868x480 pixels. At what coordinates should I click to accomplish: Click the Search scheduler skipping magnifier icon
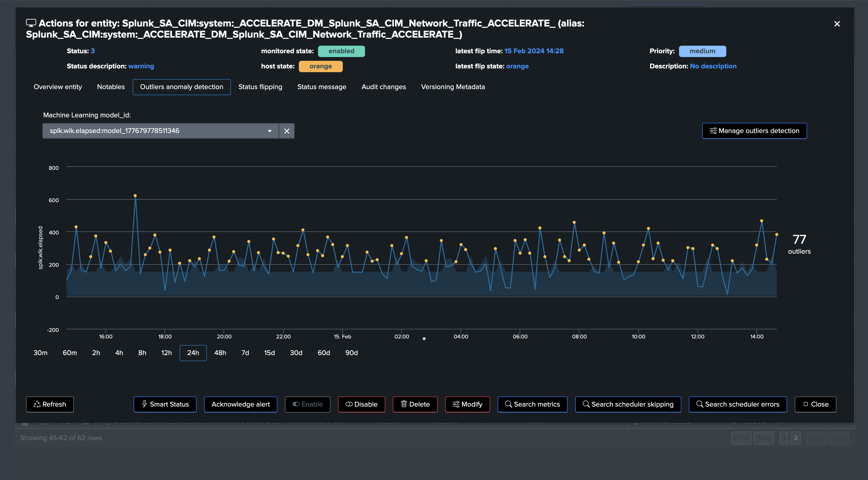tap(586, 404)
